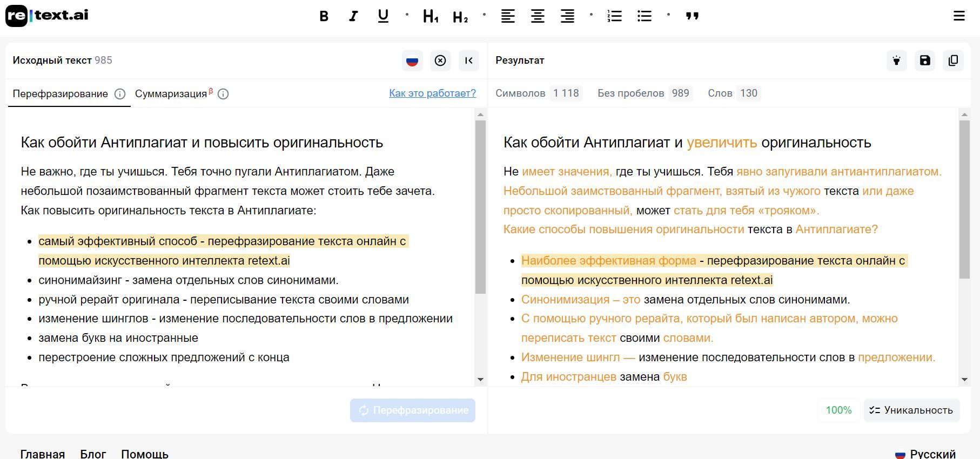Viewport: 980px width, 459px height.
Task: Click the Символов count 1 118
Action: tap(566, 93)
